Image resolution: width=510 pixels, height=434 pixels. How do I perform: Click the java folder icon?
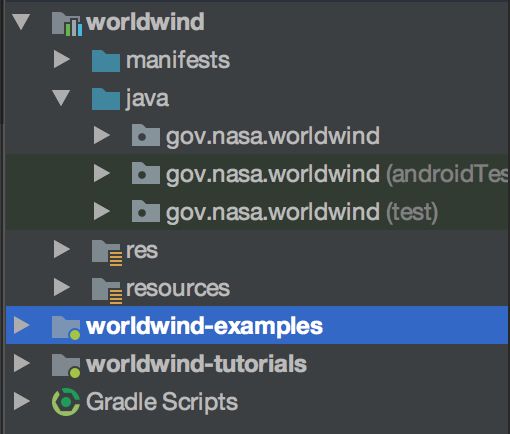click(x=106, y=99)
